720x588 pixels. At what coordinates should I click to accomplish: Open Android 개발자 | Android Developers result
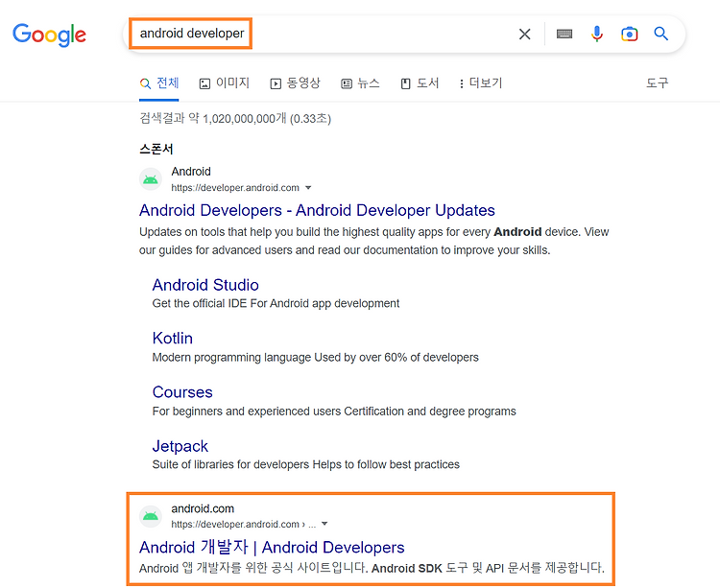point(272,547)
